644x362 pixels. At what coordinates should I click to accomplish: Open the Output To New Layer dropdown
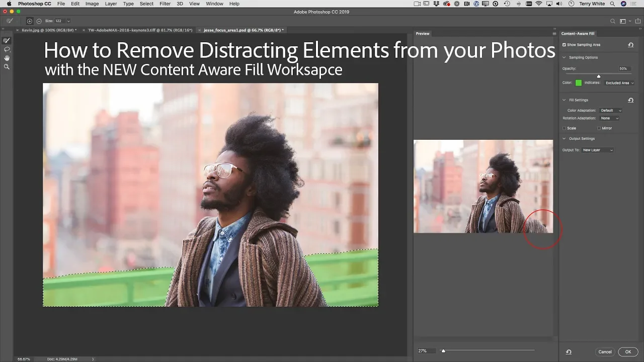(598, 150)
